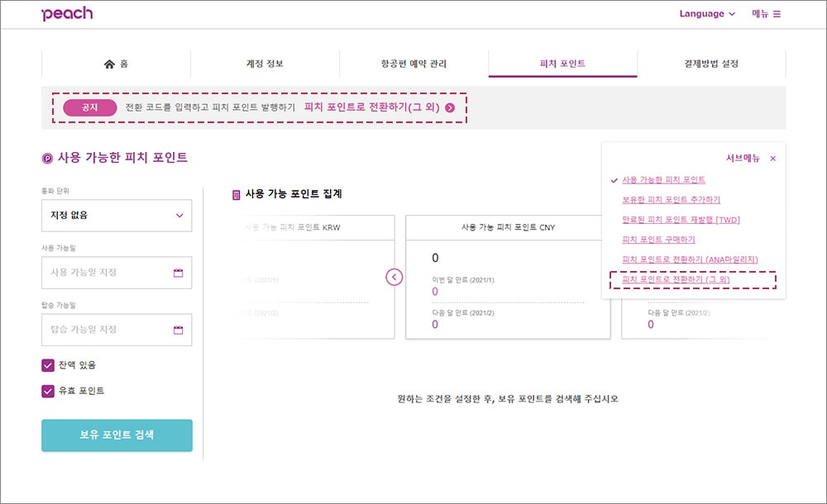Open the 결제방법 설정 tab
Image resolution: width=827 pixels, height=504 pixels.
[711, 64]
